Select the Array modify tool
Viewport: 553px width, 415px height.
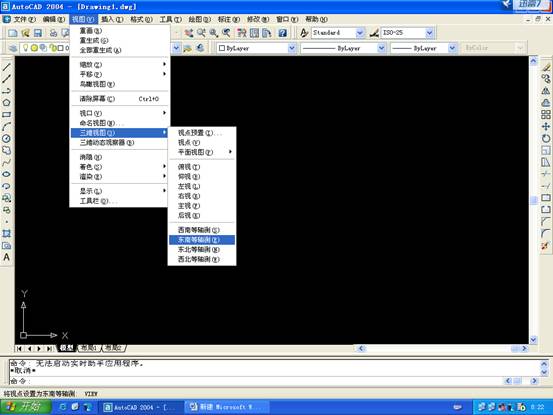pos(546,115)
